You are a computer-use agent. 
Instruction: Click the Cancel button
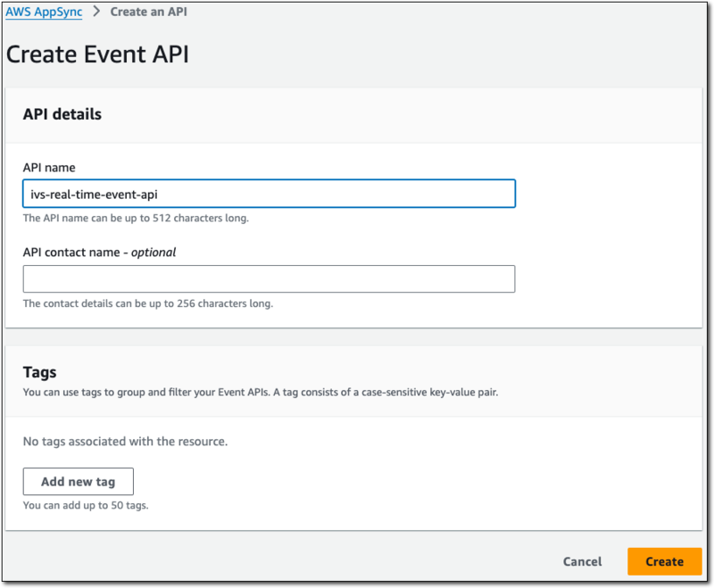582,561
